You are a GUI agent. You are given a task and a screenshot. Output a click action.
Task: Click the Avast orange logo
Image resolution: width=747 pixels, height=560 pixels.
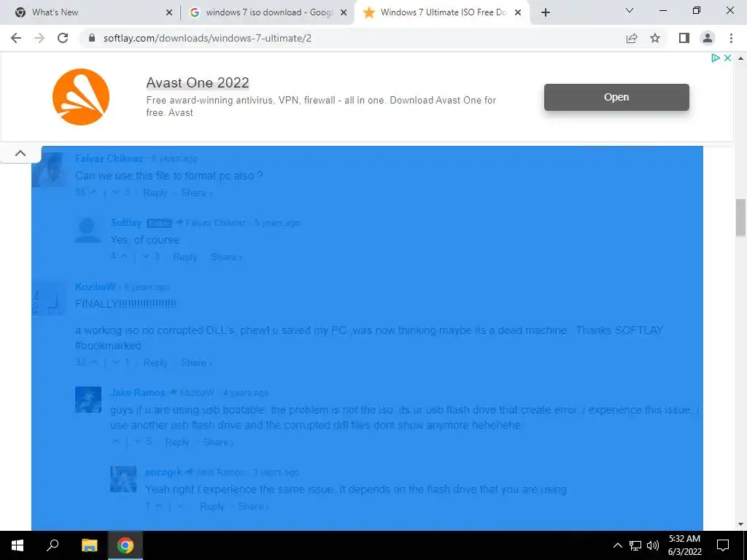[81, 97]
